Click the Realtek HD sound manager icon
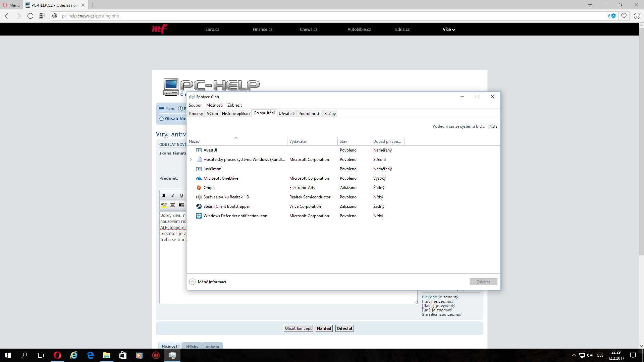 [x=199, y=197]
